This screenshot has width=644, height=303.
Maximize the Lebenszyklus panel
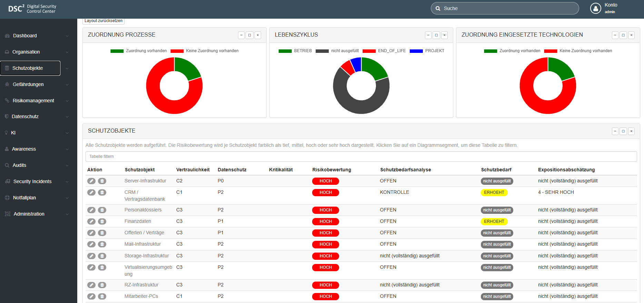(x=436, y=35)
